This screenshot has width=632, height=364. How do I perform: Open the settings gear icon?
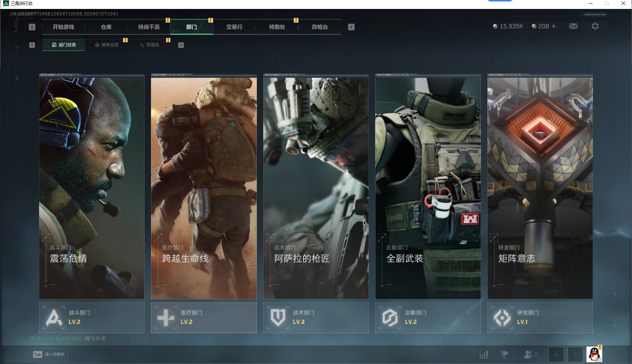(x=595, y=26)
